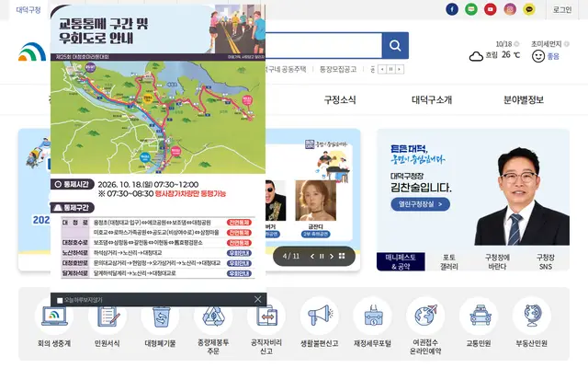Screen dimensions: 588x368
Task: Open 민원서식 quick icon
Action: [107, 316]
